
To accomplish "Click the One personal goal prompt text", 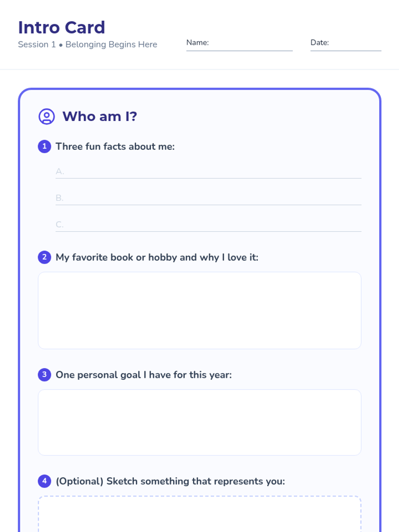I will 144,375.
